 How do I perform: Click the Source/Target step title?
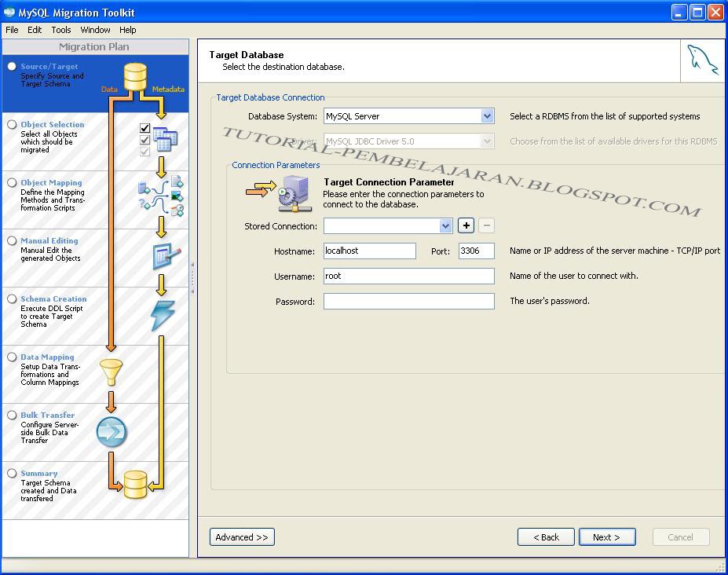point(49,67)
